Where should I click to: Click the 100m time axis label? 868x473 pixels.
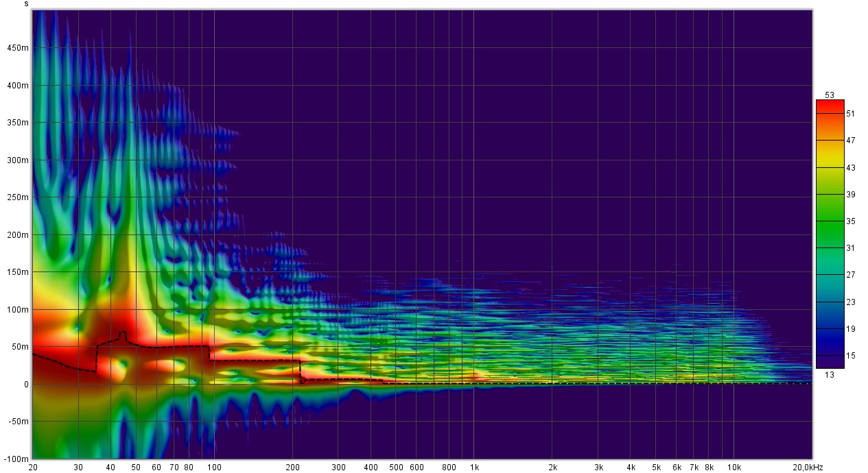coord(19,310)
